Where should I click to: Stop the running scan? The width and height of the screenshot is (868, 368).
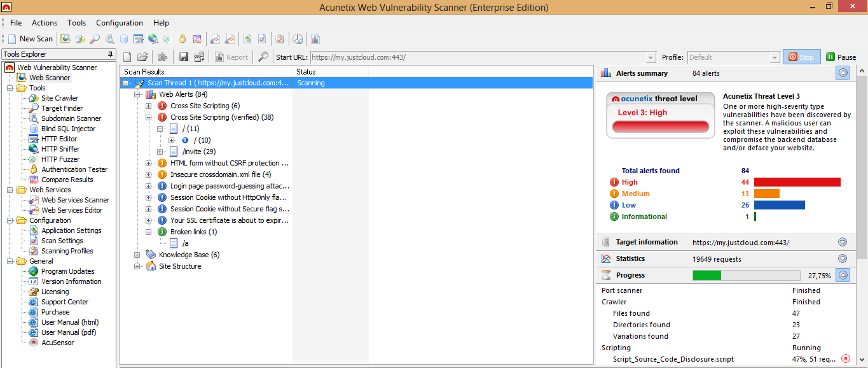(x=801, y=57)
